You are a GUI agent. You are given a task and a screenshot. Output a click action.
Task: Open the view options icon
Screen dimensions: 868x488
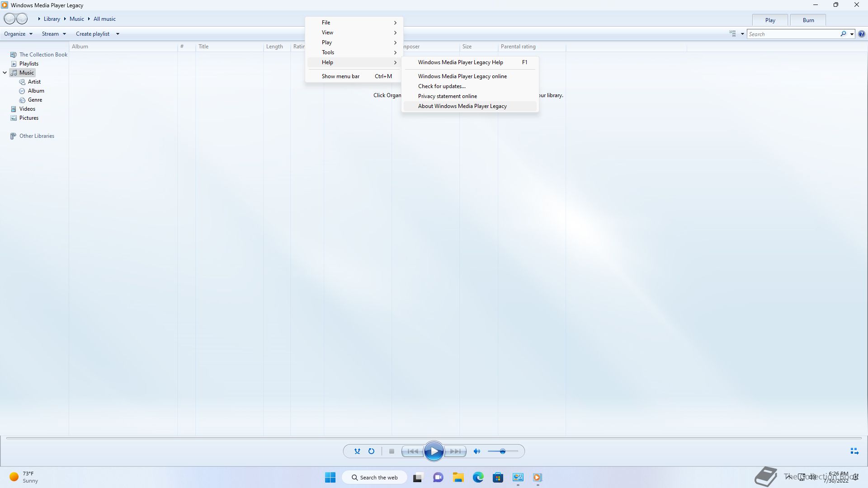[x=732, y=34]
